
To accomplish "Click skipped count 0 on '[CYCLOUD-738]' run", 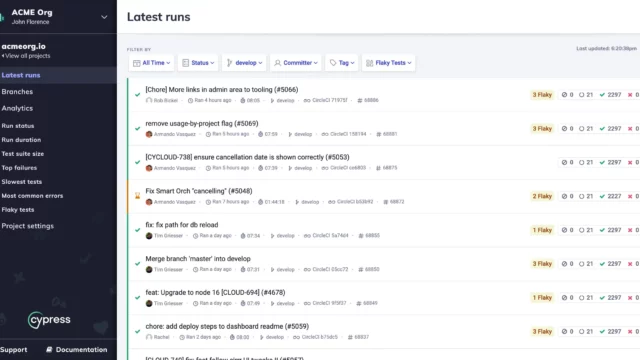I will [x=567, y=162].
